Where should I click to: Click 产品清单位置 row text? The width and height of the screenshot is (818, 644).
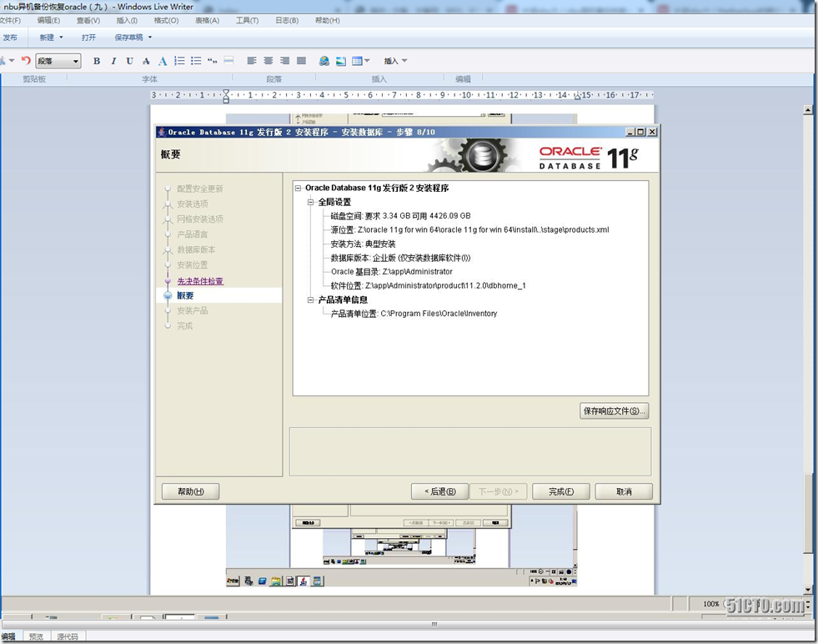point(414,314)
